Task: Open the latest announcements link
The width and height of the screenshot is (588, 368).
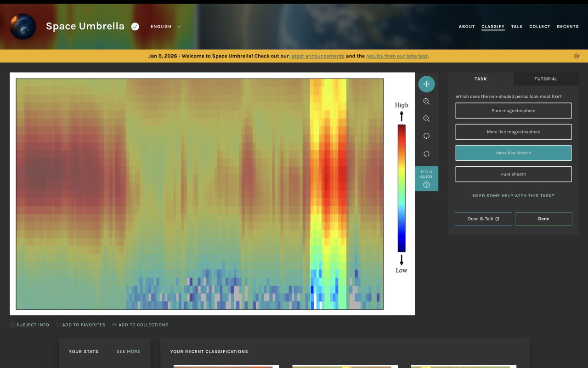Action: (x=317, y=56)
